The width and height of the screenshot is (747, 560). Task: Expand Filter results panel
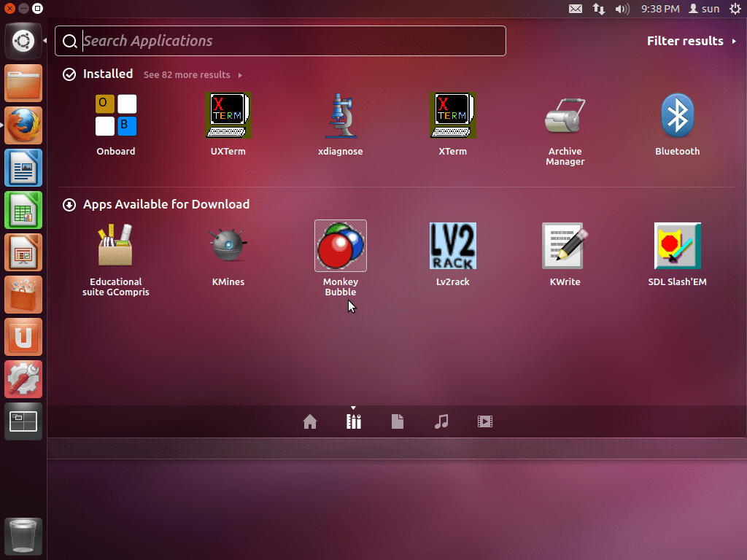692,41
